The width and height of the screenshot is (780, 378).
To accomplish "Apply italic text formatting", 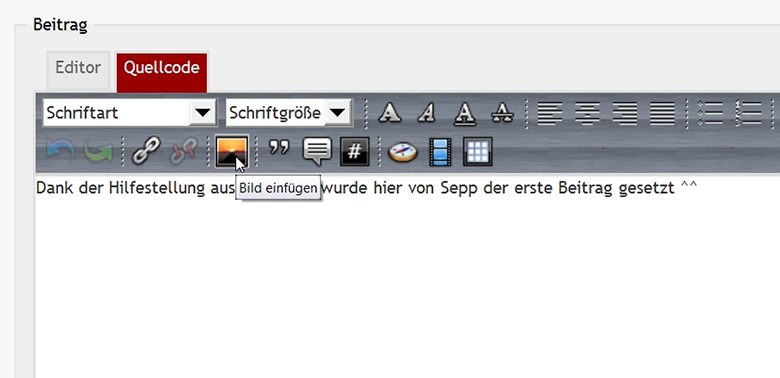I will tap(426, 113).
